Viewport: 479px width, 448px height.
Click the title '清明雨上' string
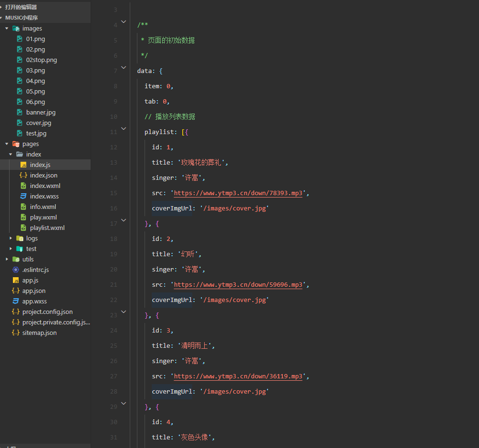click(195, 345)
